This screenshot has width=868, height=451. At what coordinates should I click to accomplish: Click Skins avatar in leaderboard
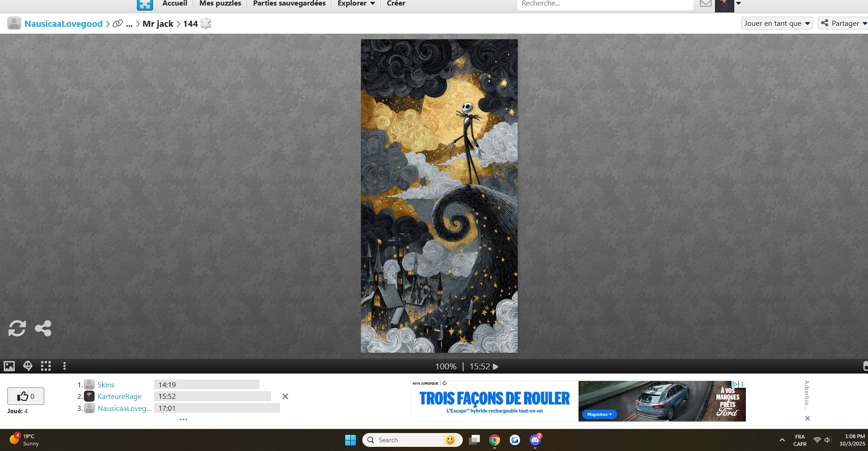pos(89,385)
